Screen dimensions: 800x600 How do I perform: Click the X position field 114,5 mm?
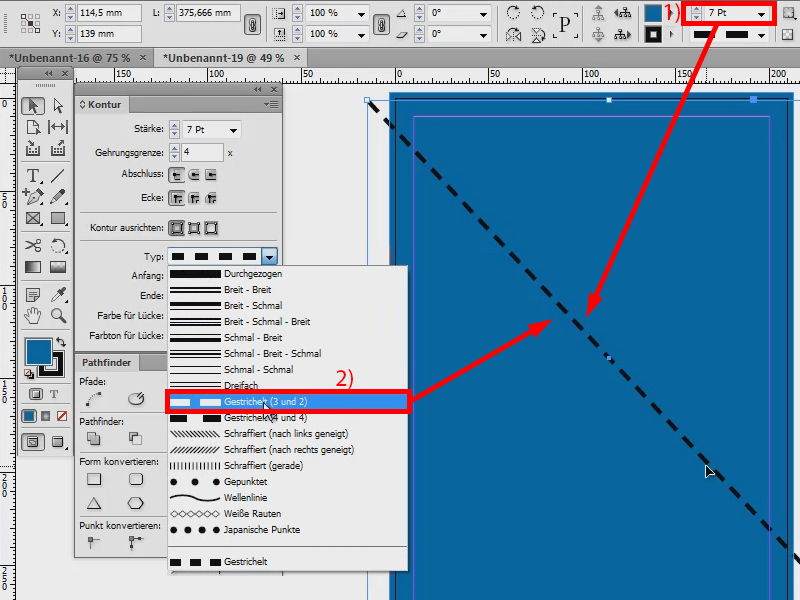[x=109, y=13]
